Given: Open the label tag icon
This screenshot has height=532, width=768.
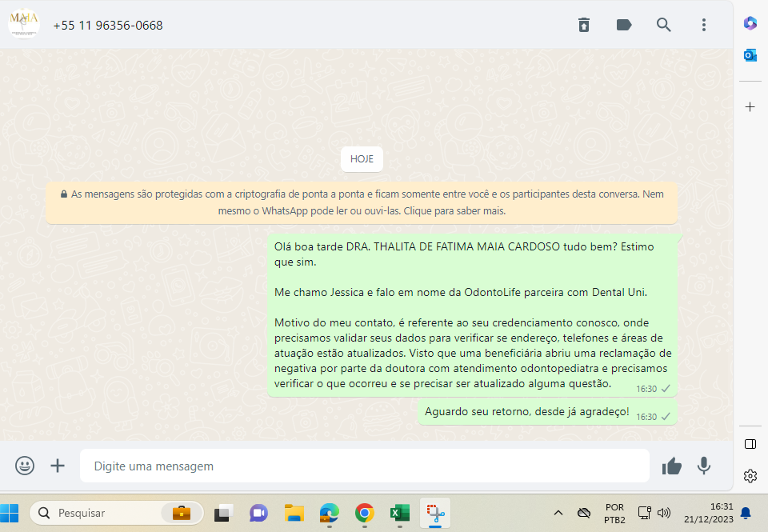Looking at the screenshot, I should pyautogui.click(x=623, y=25).
